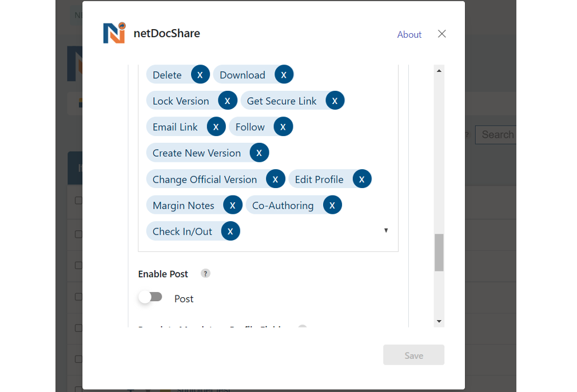Screen dimensions: 577x392
Task: Remove the Change Official Version tag
Action: pyautogui.click(x=276, y=179)
